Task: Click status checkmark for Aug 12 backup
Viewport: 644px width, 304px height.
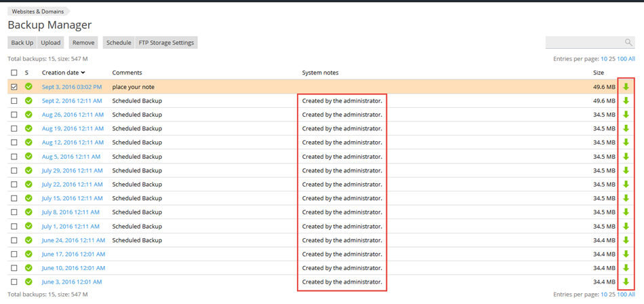Action: pyautogui.click(x=28, y=142)
